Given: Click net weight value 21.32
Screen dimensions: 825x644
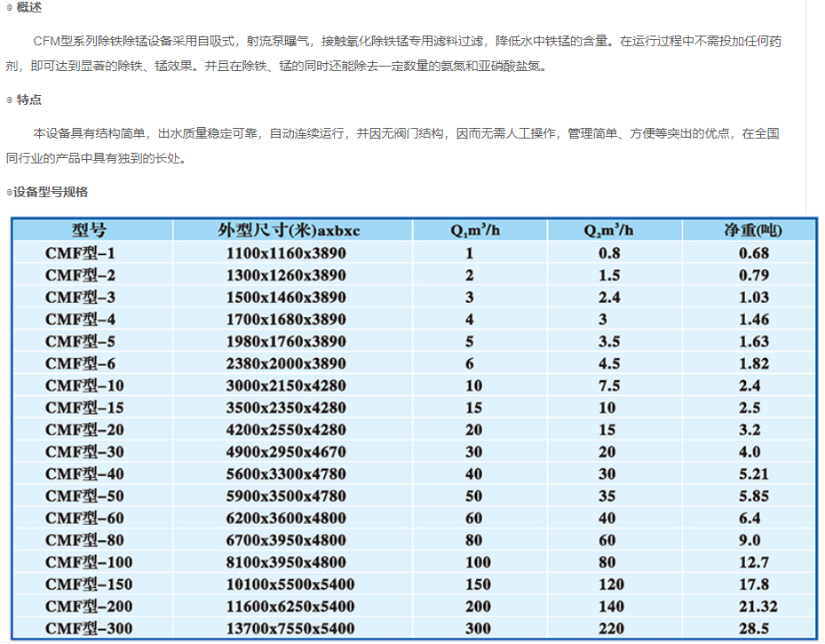Looking at the screenshot, I should coord(758,607).
